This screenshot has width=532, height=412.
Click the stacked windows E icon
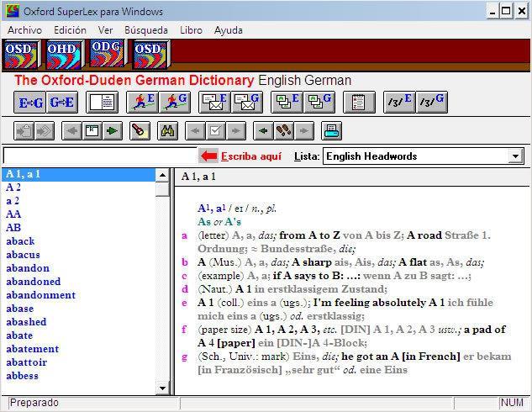click(287, 102)
